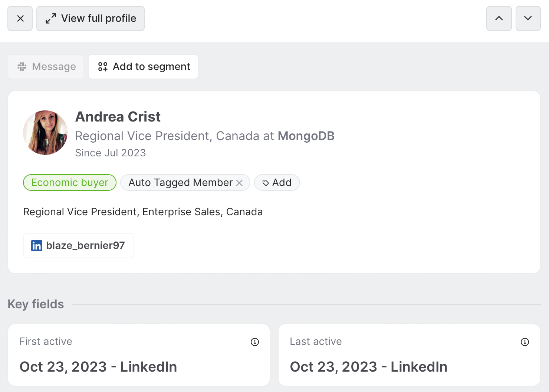549x392 pixels.
Task: Click the tag icon on Add chip
Action: 266,183
